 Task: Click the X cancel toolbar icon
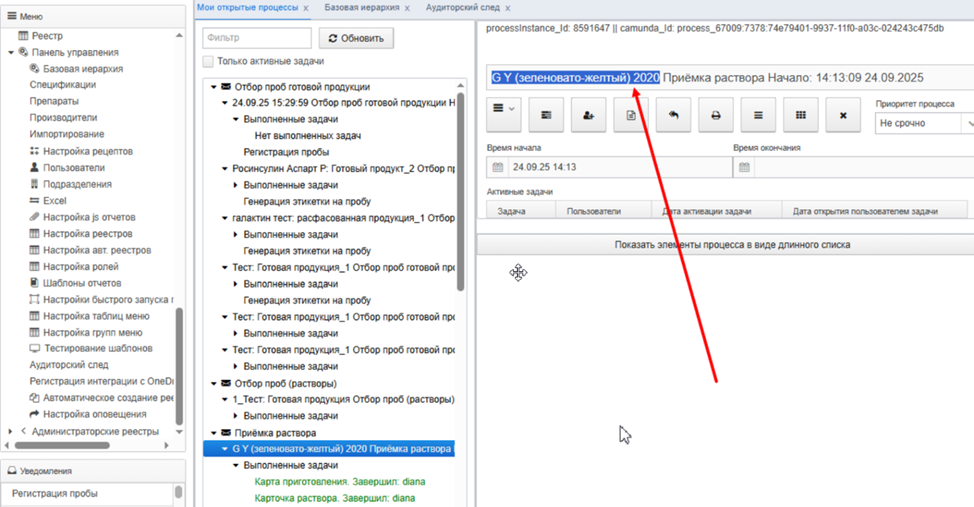click(843, 115)
